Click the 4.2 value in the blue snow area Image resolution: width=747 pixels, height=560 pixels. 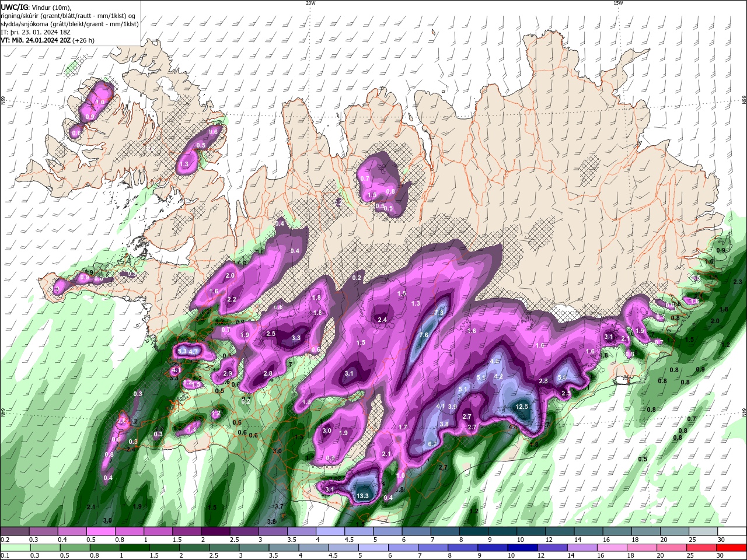coord(498,377)
